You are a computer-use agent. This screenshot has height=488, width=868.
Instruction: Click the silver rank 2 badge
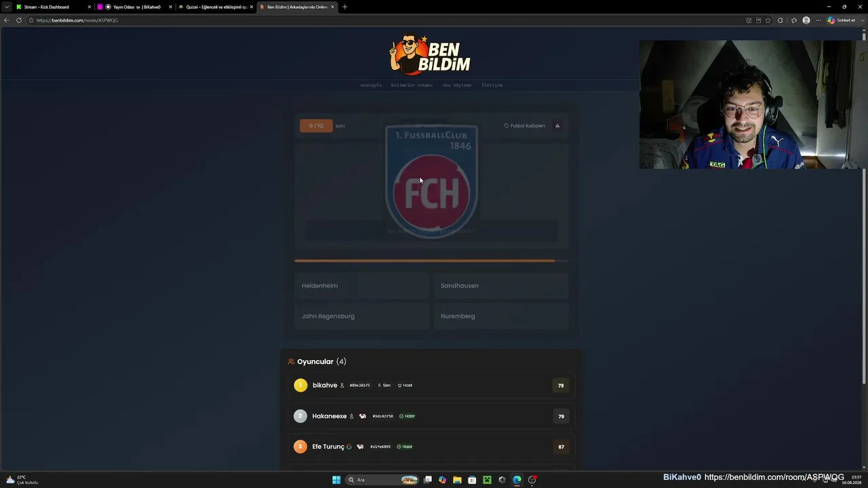pos(300,416)
